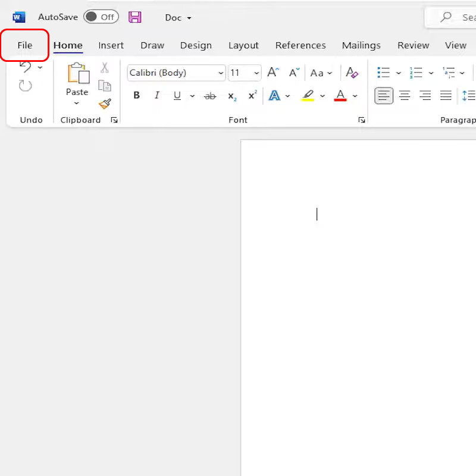Viewport: 476px width, 476px height.
Task: Toggle the AutoSave switch
Action: [x=101, y=17]
